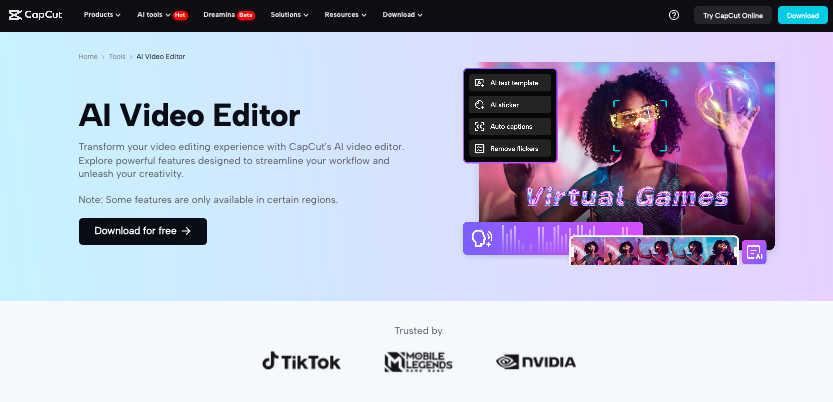Click the note about certain regions
The width and height of the screenshot is (833, 402).
pyautogui.click(x=208, y=200)
